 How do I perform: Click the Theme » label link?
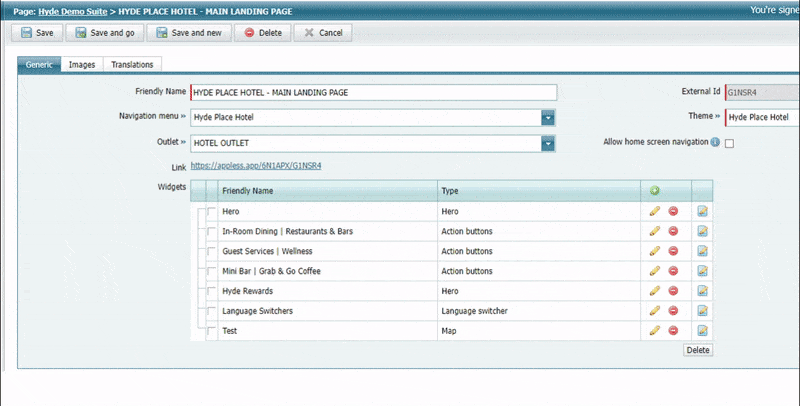[x=704, y=116]
